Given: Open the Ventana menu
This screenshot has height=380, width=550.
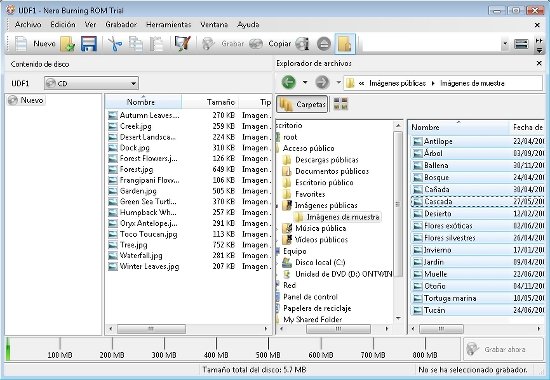Looking at the screenshot, I should pyautogui.click(x=214, y=25).
